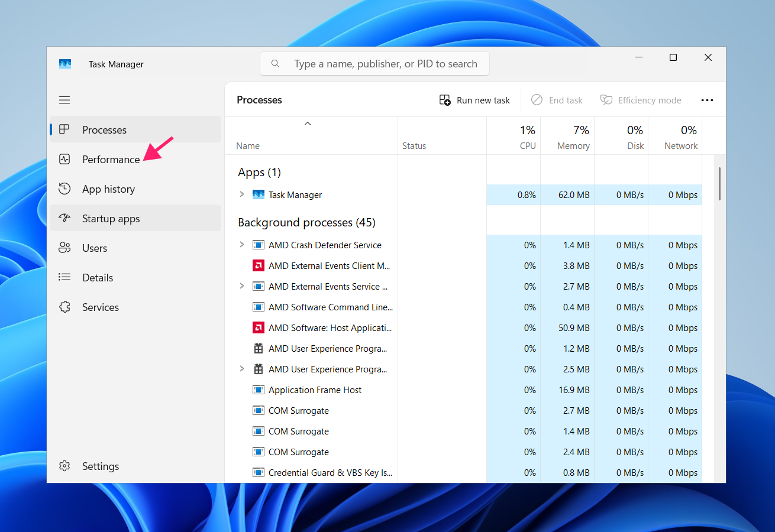Click the Application Frame Host icon
775x532 pixels.
coord(258,390)
